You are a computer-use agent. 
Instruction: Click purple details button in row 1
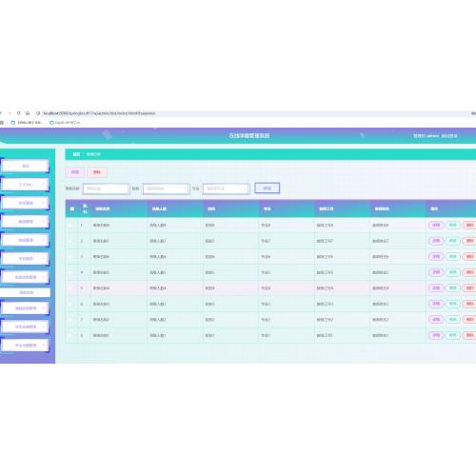coord(436,225)
